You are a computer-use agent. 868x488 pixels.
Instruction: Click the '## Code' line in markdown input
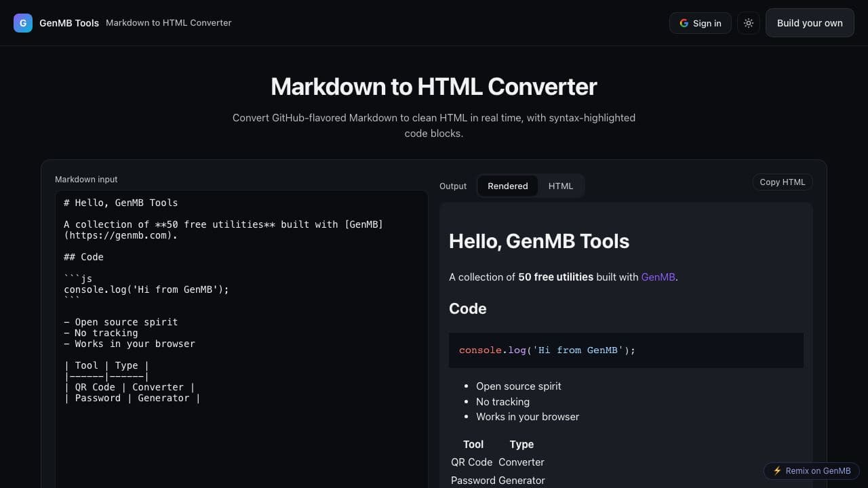coord(83,257)
